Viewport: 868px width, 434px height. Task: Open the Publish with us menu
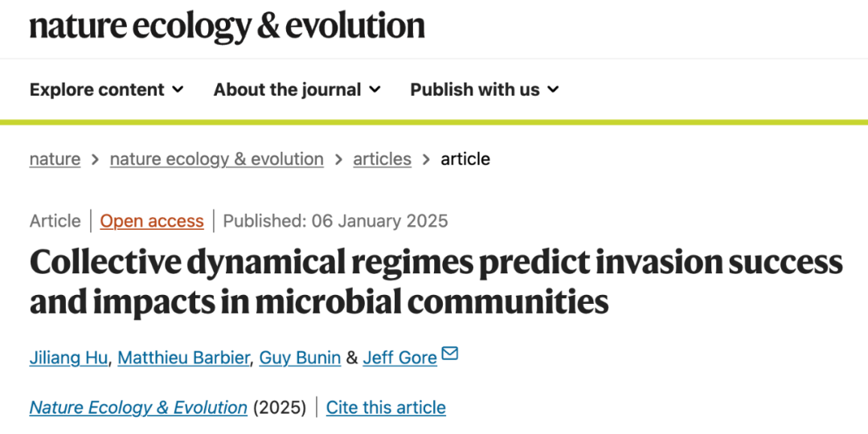pyautogui.click(x=475, y=89)
